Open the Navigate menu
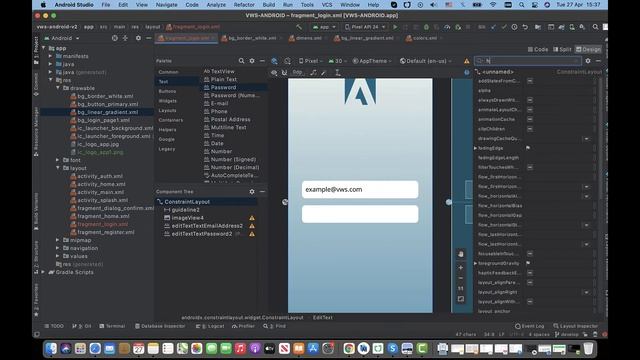Screen dimensions: 640x360 (167, 5)
